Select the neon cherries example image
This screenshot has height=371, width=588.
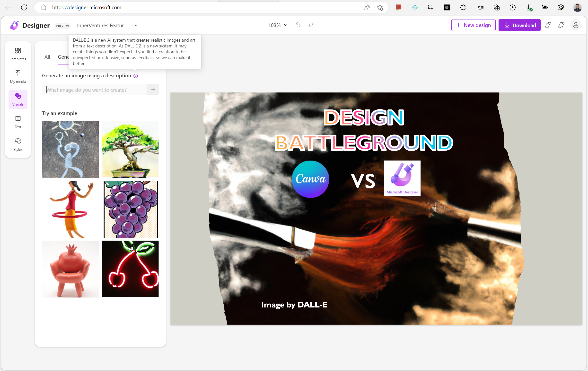[130, 269]
